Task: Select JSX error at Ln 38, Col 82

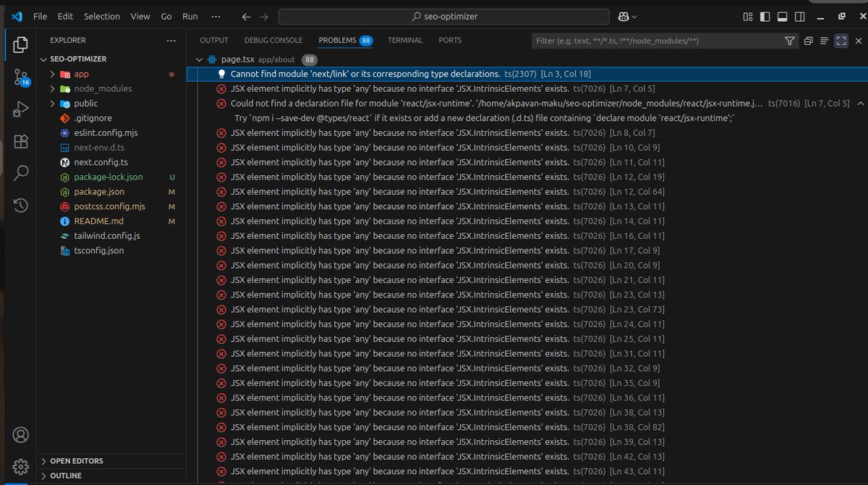Action: pos(527,427)
